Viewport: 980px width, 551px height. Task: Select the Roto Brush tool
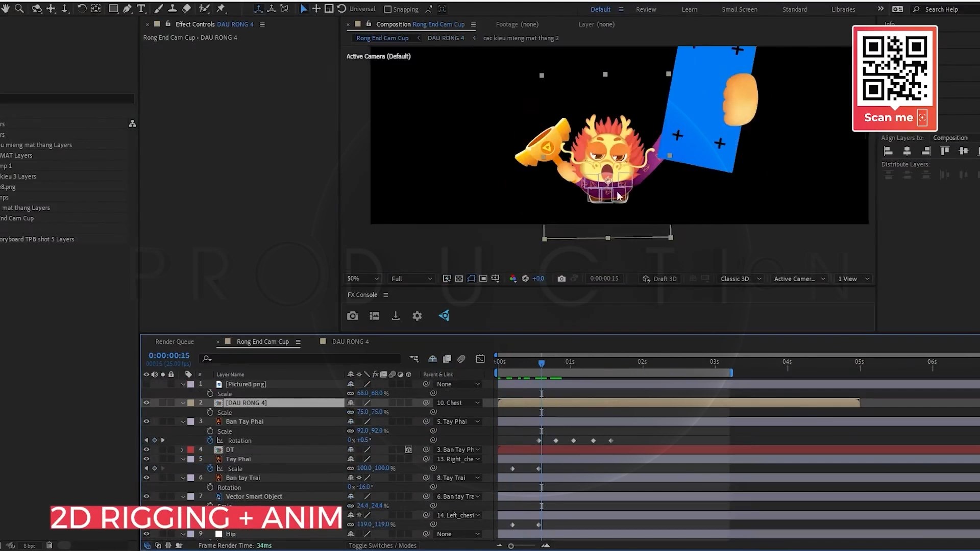tap(204, 9)
